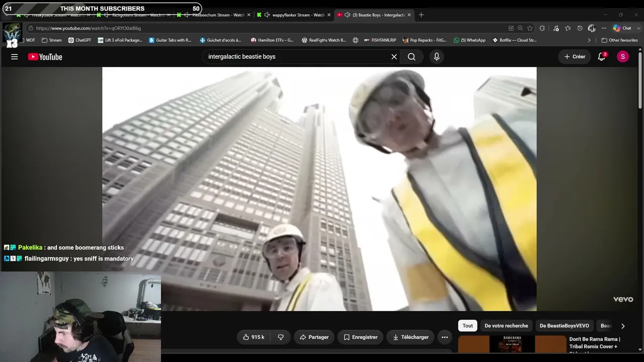The image size is (644, 362).
Task: Save video with Enregistrer button
Action: click(x=360, y=337)
